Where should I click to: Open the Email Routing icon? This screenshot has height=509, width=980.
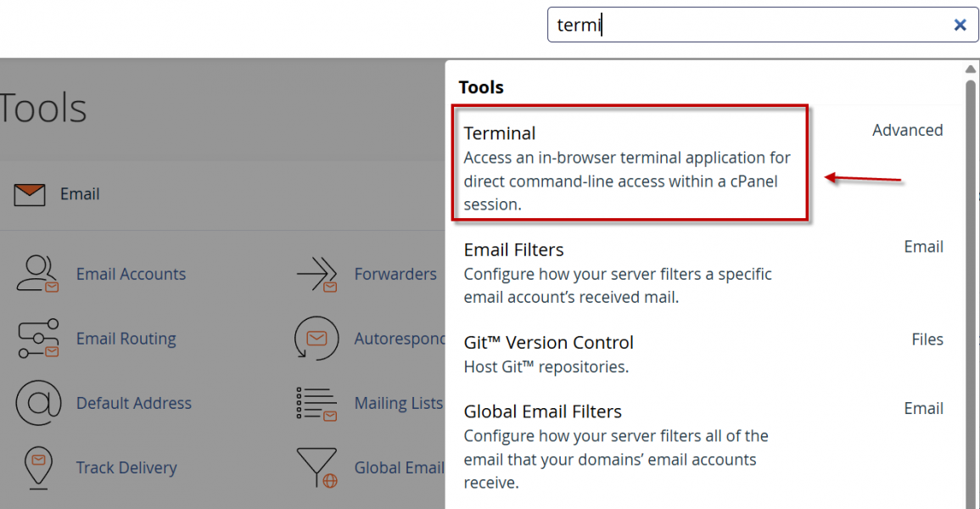click(x=38, y=338)
